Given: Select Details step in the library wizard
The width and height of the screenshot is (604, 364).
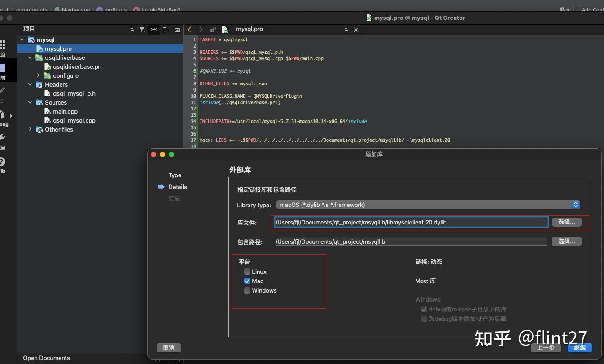Looking at the screenshot, I should [x=178, y=187].
